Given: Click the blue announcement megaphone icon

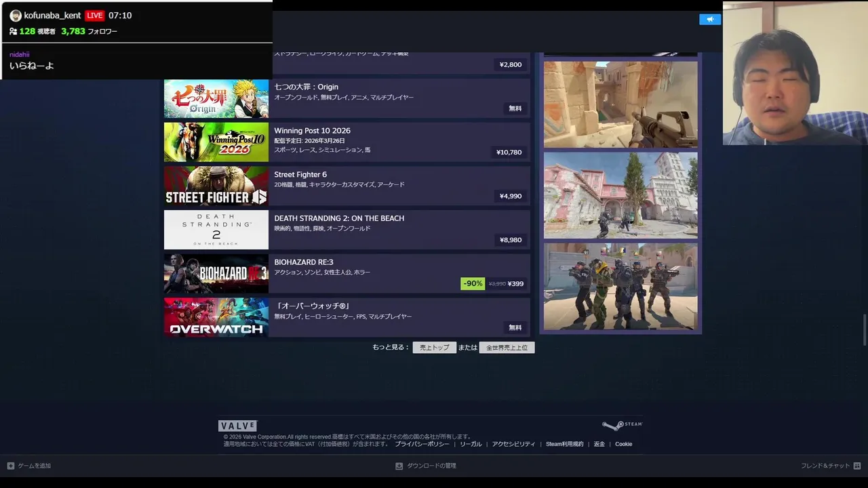Looking at the screenshot, I should tap(710, 19).
